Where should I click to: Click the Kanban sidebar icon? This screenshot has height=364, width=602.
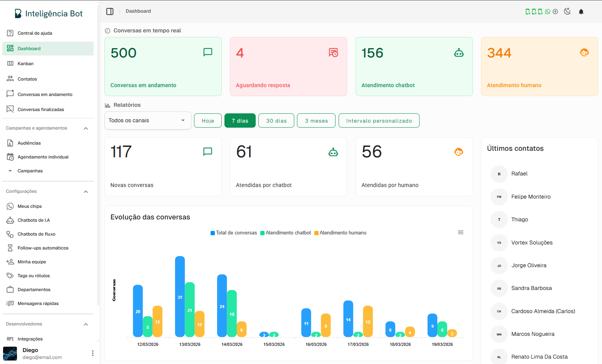10,64
